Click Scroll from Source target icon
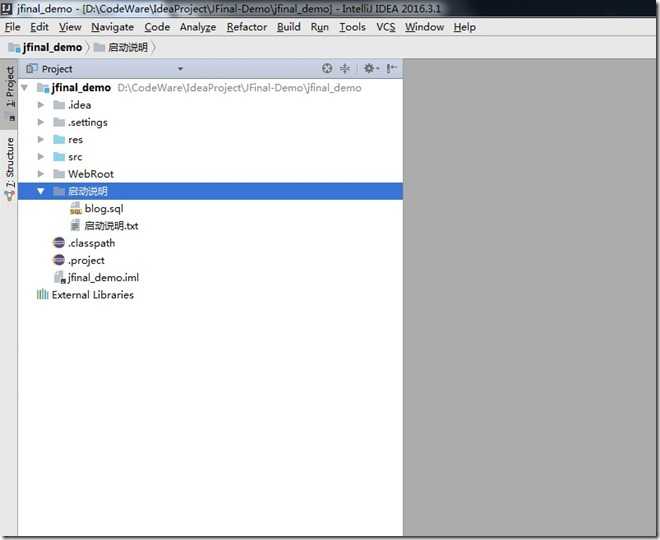Image resolution: width=660 pixels, height=540 pixels. 327,68
